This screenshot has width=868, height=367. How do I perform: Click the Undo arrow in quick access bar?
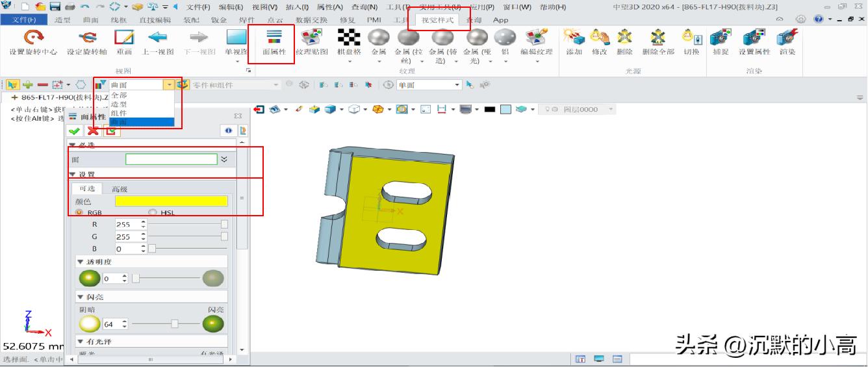85,6
